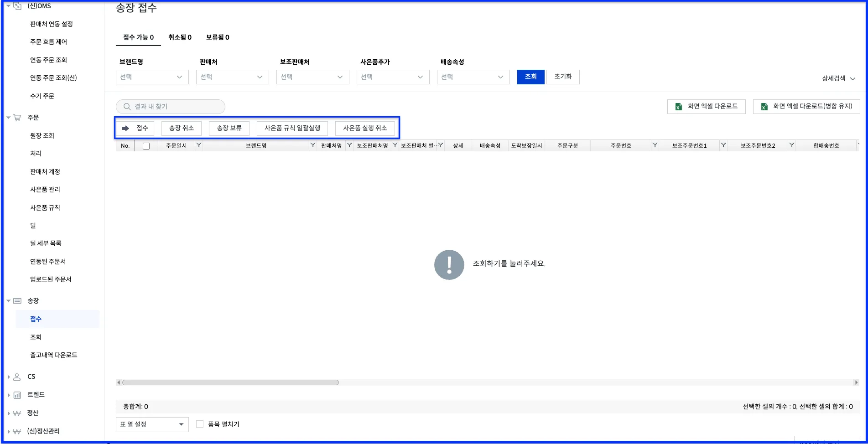
Task: Click the filter icon next to 주문번호 column
Action: point(655,145)
